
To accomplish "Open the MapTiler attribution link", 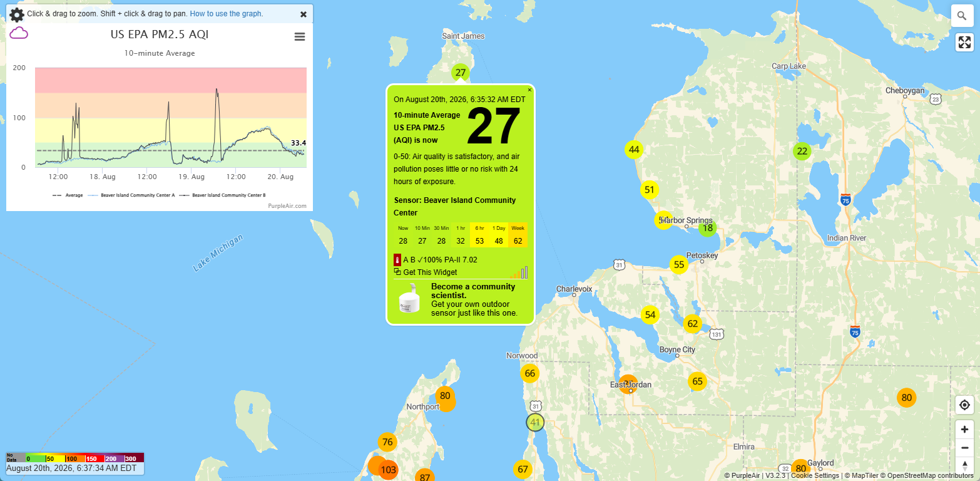I will 862,475.
